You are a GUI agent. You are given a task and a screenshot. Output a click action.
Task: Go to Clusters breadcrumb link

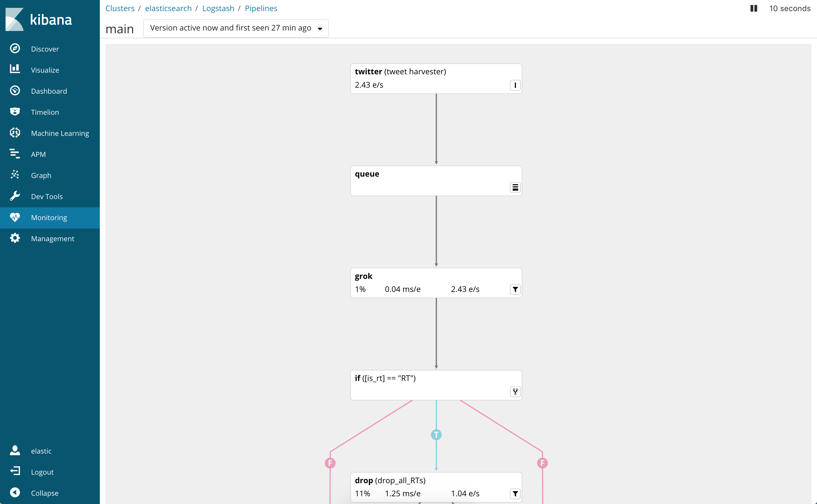[120, 8]
